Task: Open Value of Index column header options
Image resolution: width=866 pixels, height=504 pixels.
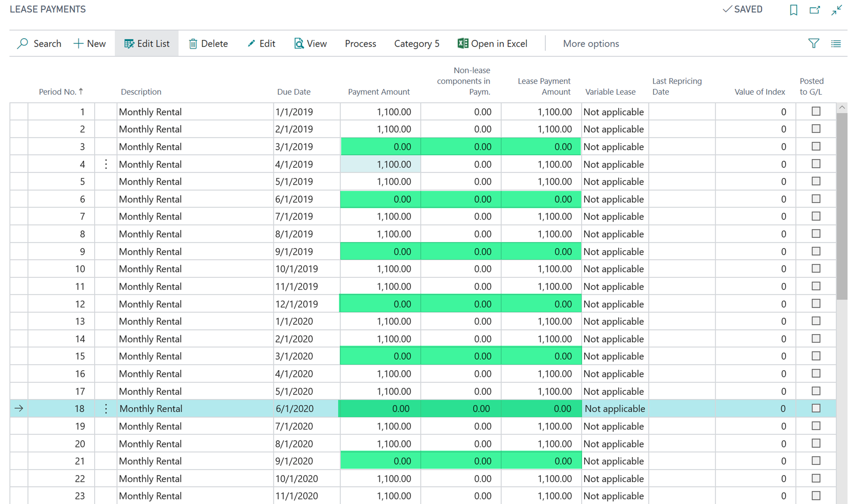Action: [759, 92]
